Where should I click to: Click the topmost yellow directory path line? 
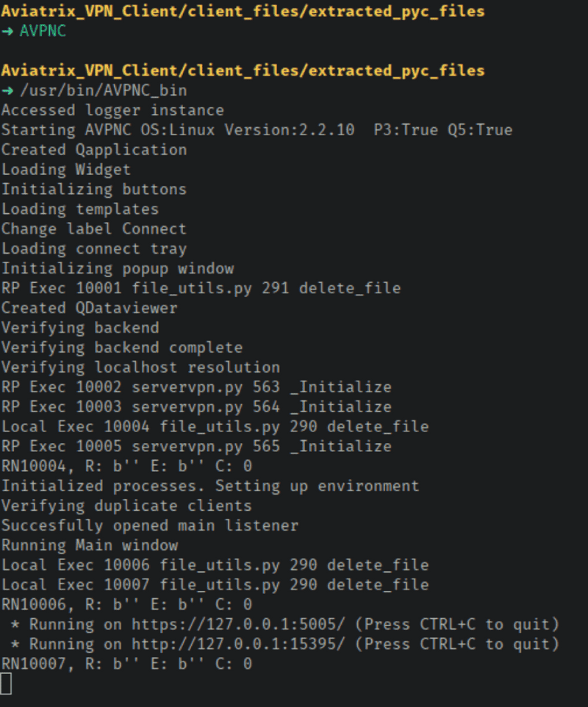(x=243, y=12)
